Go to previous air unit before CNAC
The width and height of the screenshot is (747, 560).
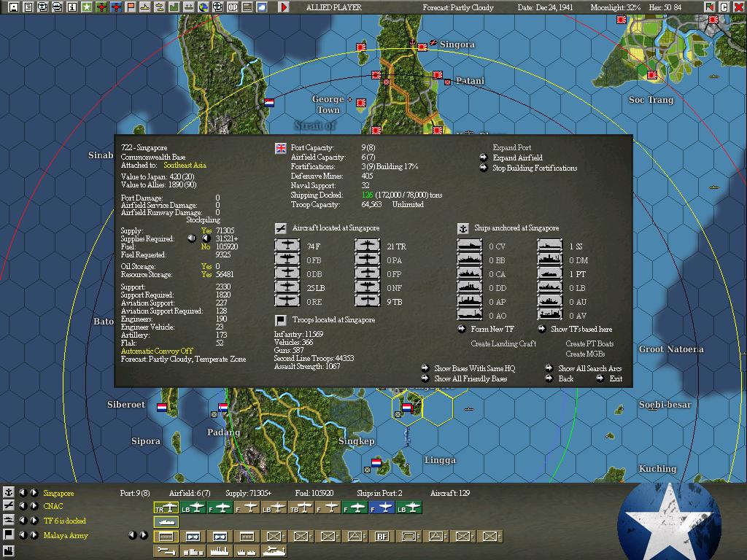tap(23, 506)
